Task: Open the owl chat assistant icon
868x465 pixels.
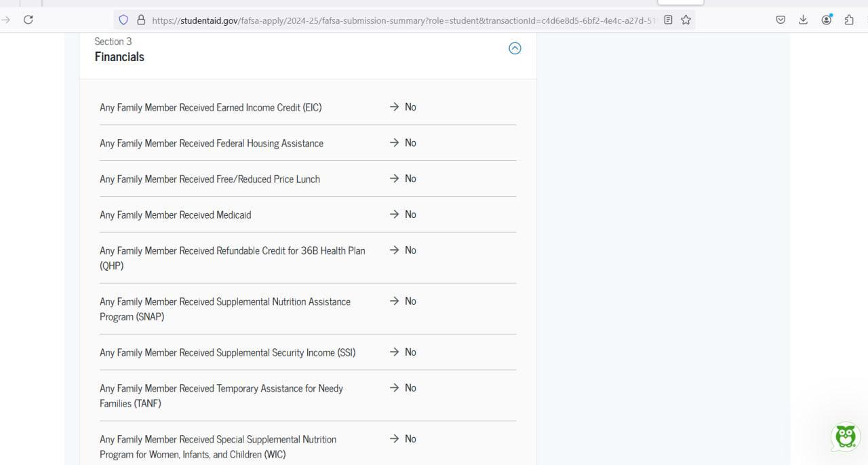Action: coord(845,436)
